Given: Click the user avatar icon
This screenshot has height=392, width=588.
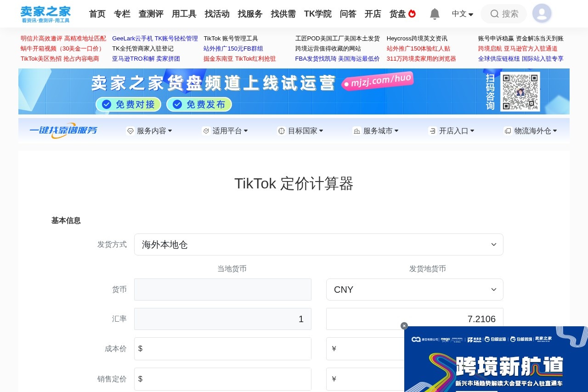Looking at the screenshot, I should click(542, 13).
